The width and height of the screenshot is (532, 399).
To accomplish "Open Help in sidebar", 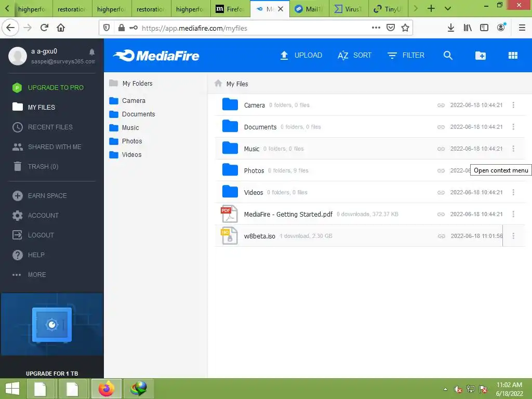I will (29, 255).
